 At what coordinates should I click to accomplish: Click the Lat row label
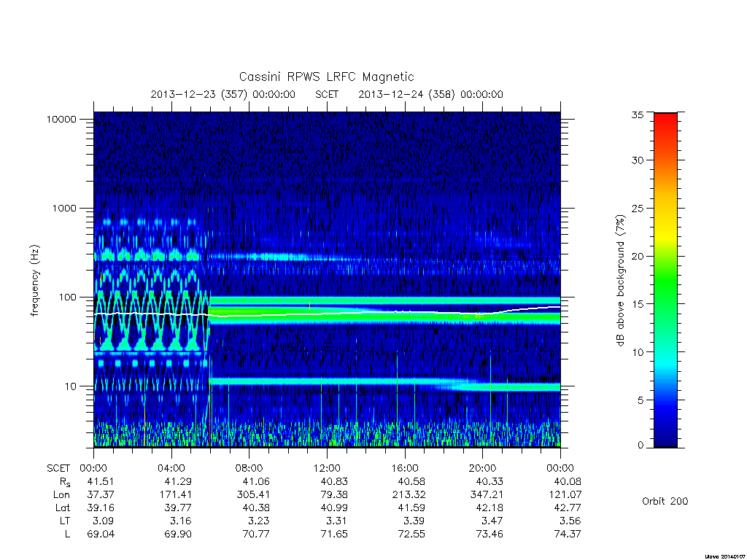pos(63,508)
